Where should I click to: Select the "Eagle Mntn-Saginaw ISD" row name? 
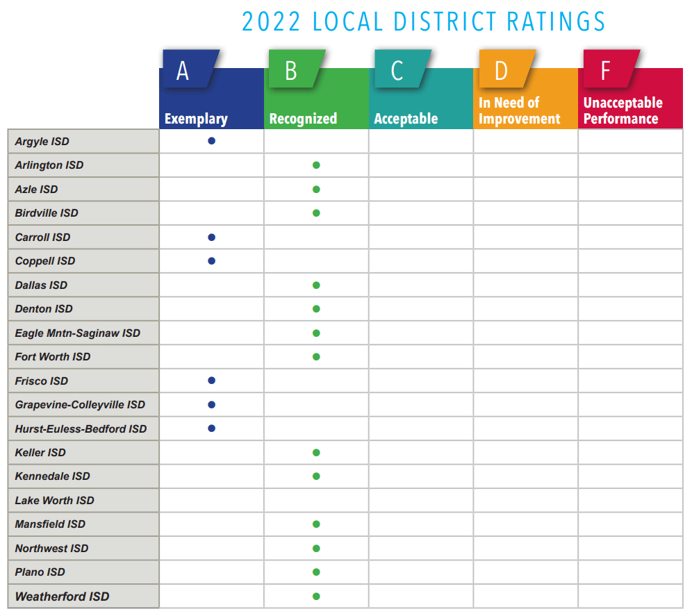78,333
